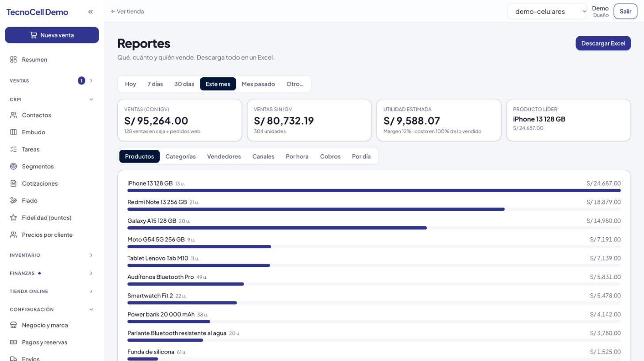Viewport: 644px width, 361px height.
Task: Click the TecnoCell Demo brand title
Action: [x=37, y=12]
